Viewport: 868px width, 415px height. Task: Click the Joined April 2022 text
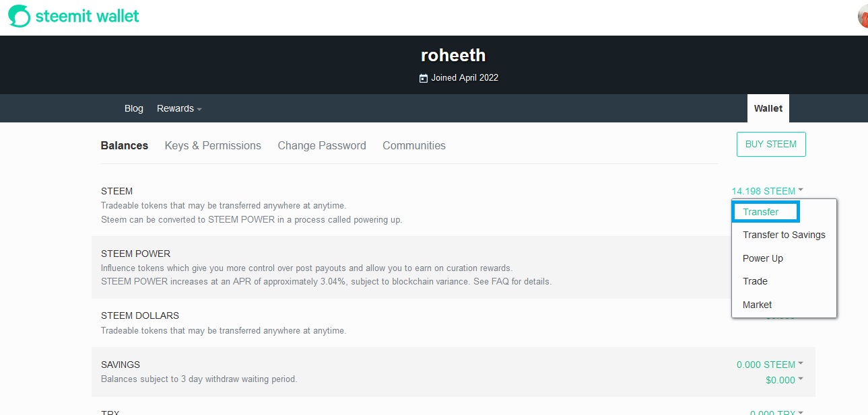pyautogui.click(x=465, y=78)
